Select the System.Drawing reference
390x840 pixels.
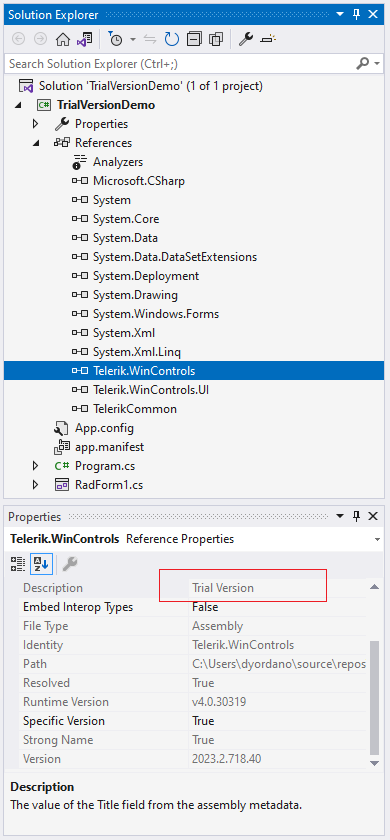click(x=135, y=295)
